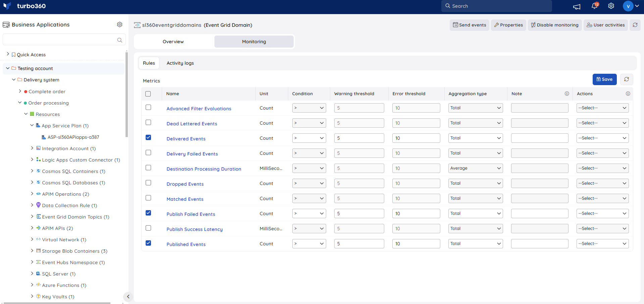Check the Dropped Events checkbox

click(x=148, y=183)
